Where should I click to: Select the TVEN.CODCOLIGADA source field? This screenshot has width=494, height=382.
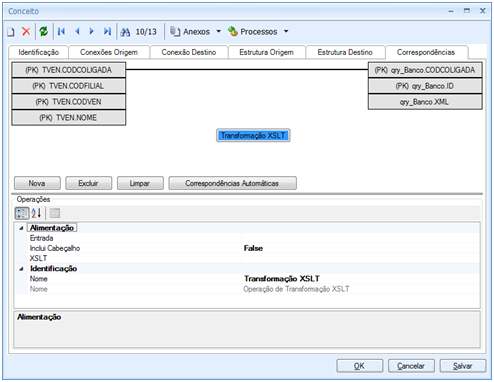[69, 70]
